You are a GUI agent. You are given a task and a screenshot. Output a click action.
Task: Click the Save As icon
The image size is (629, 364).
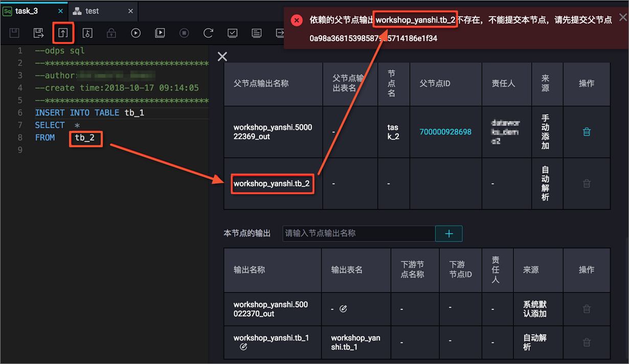tap(39, 33)
